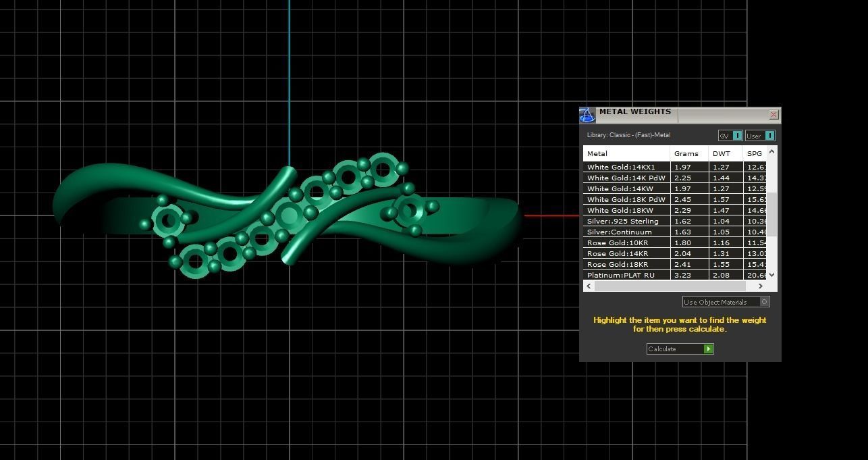Select the Rose Gold:18KR row

point(675,264)
